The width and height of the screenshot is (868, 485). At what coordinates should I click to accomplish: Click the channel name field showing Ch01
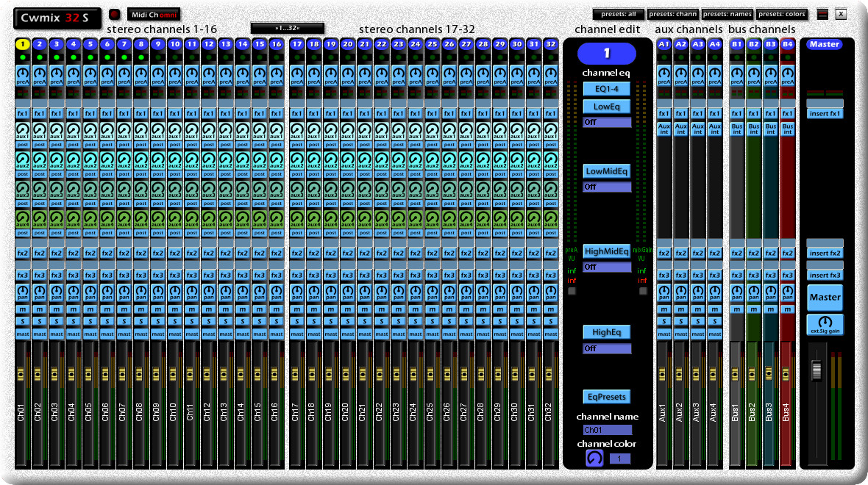[x=607, y=430]
